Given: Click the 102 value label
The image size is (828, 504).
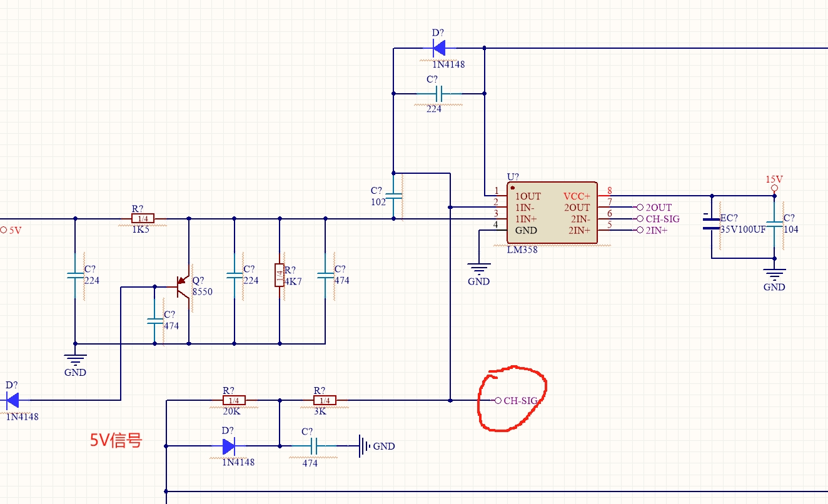Looking at the screenshot, I should pos(377,201).
